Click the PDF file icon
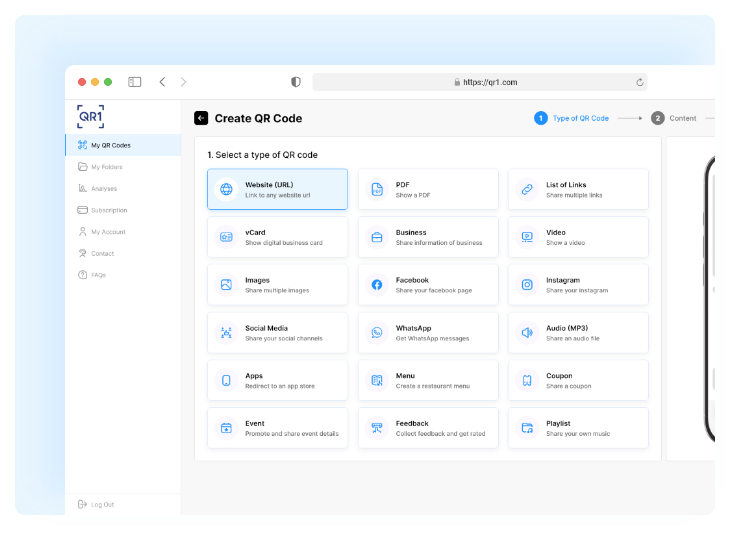The height and width of the screenshot is (540, 740). (377, 189)
